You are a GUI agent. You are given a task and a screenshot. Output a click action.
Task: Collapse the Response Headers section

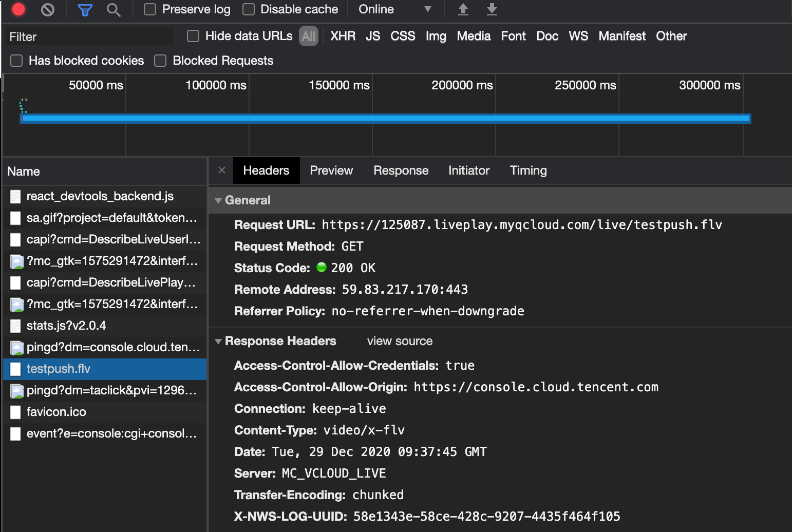pos(218,341)
